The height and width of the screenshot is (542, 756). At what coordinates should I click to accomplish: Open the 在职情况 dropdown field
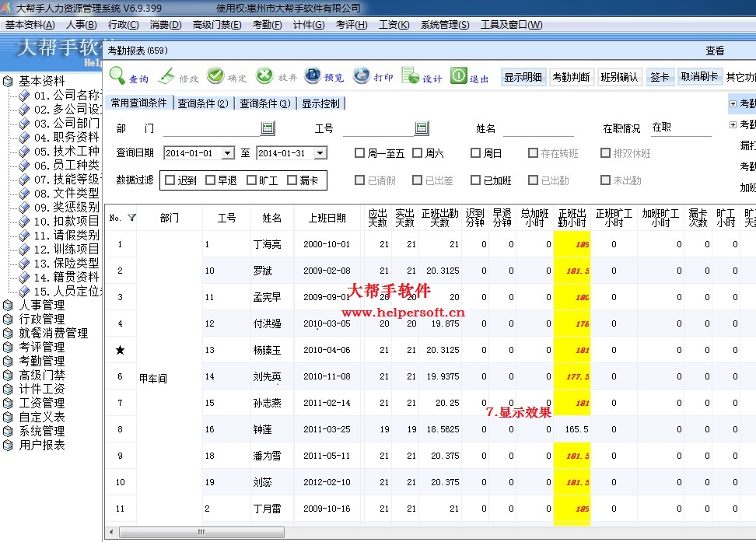680,128
